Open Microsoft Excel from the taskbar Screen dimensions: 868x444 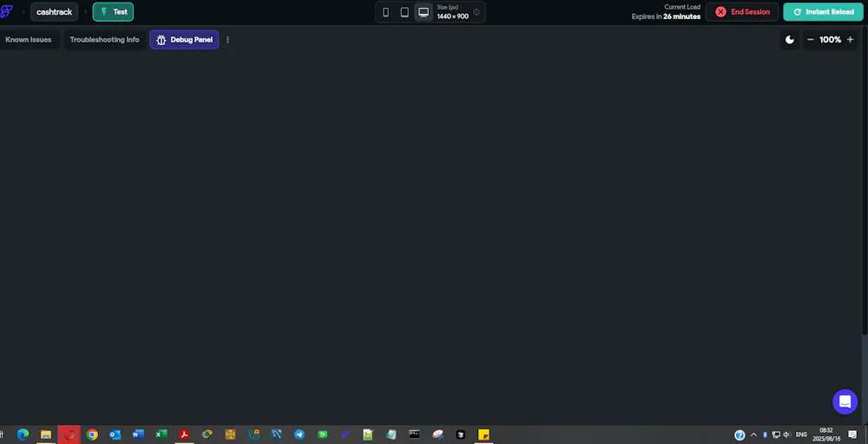tap(161, 434)
